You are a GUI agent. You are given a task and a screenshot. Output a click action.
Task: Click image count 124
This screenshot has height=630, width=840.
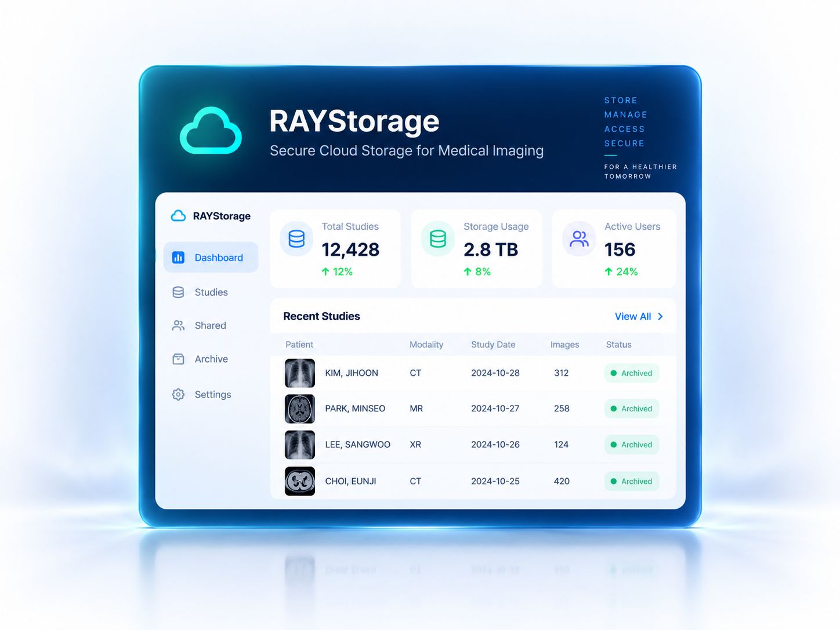tap(561, 444)
